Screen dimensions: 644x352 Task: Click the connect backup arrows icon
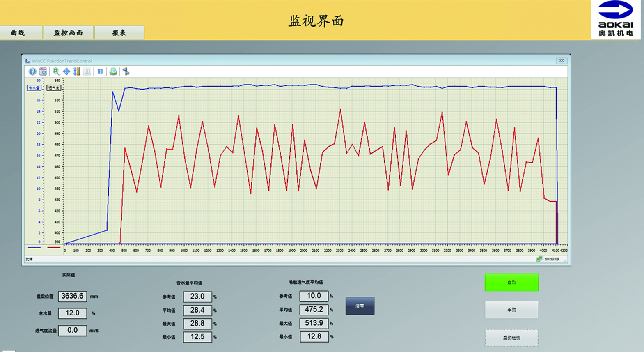(x=126, y=71)
